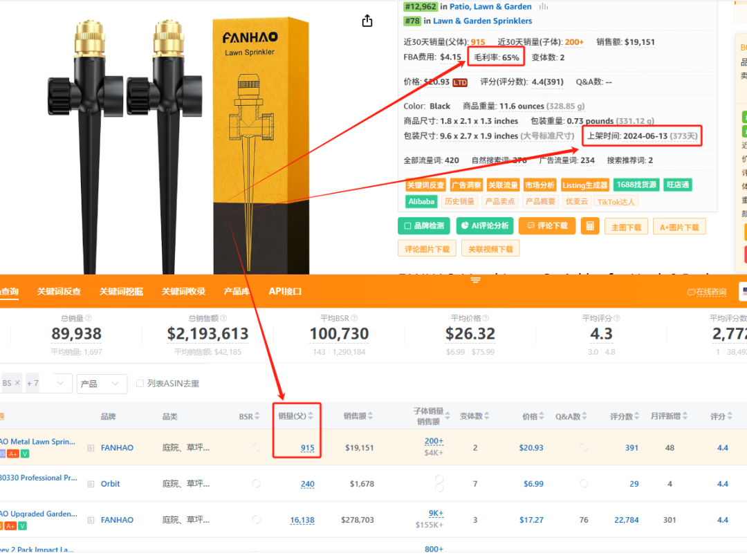The height and width of the screenshot is (560, 747).
Task: Click the TikTok达人 button
Action: point(616,201)
